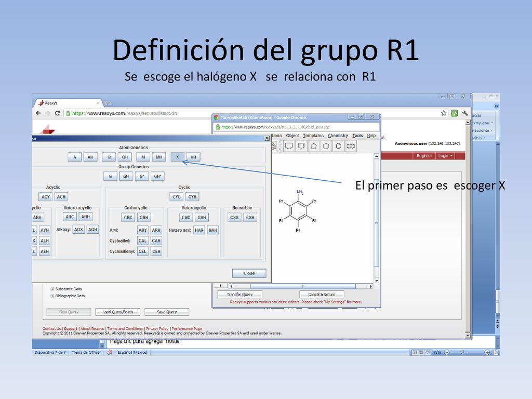532x399 pixels.
Task: Select pentagon ring template in MarvinSketch
Action: (313, 146)
